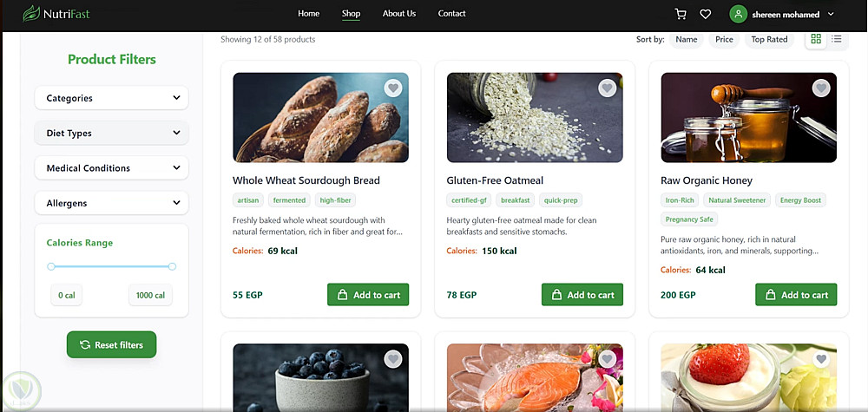
Task: Switch to list view layout
Action: tap(837, 39)
